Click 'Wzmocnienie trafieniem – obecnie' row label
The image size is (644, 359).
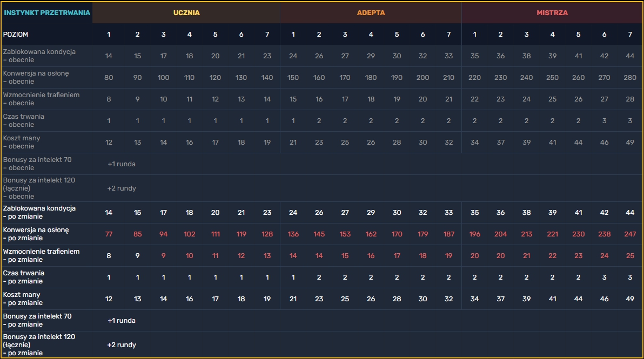coord(41,99)
